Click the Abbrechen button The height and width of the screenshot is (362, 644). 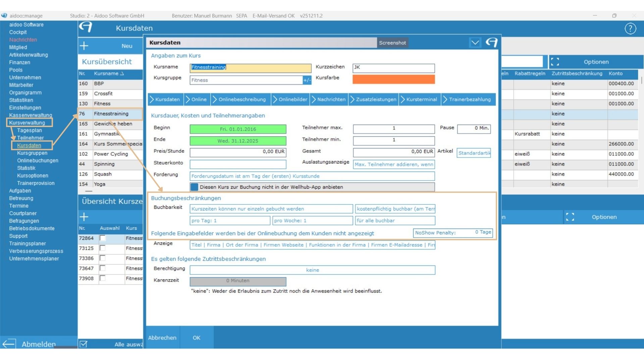162,338
